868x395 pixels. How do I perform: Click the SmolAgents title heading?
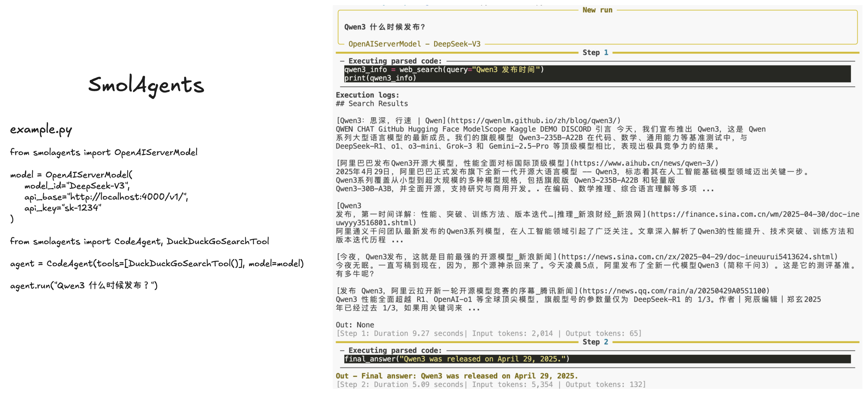tap(146, 85)
